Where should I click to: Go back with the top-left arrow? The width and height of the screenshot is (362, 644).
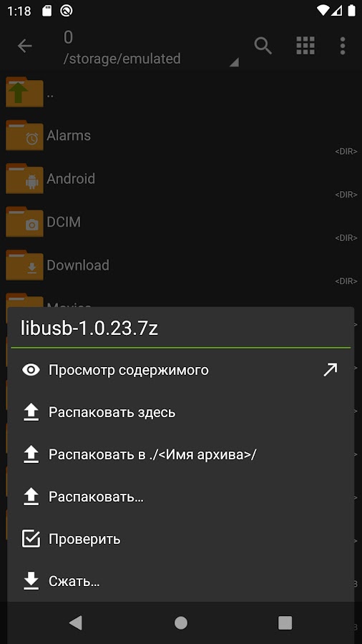click(24, 46)
